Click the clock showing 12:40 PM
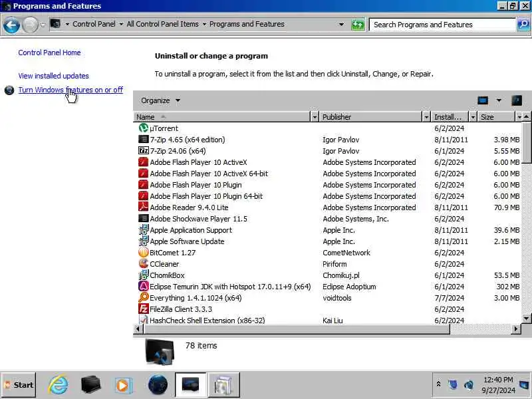This screenshot has width=532, height=399. (x=498, y=380)
